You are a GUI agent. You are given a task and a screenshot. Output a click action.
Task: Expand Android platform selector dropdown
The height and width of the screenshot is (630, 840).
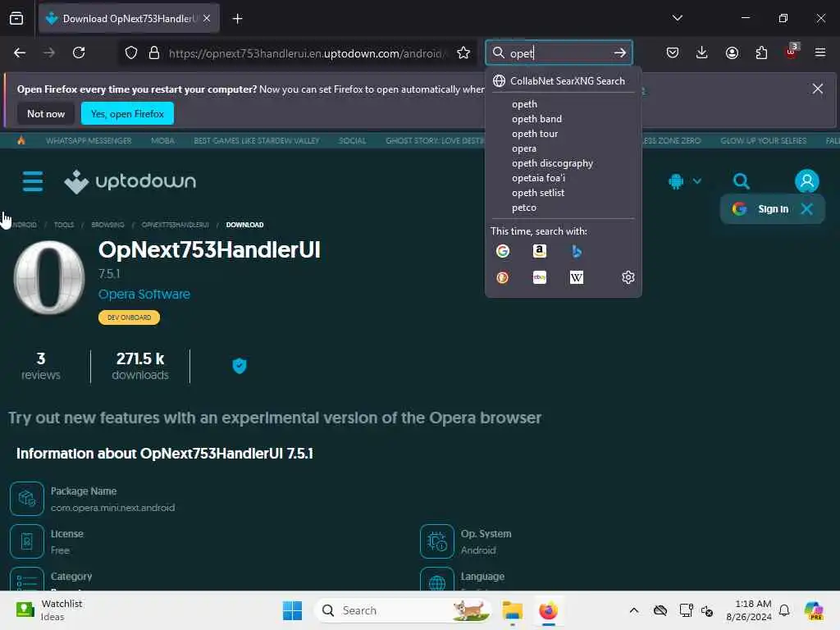coord(685,181)
